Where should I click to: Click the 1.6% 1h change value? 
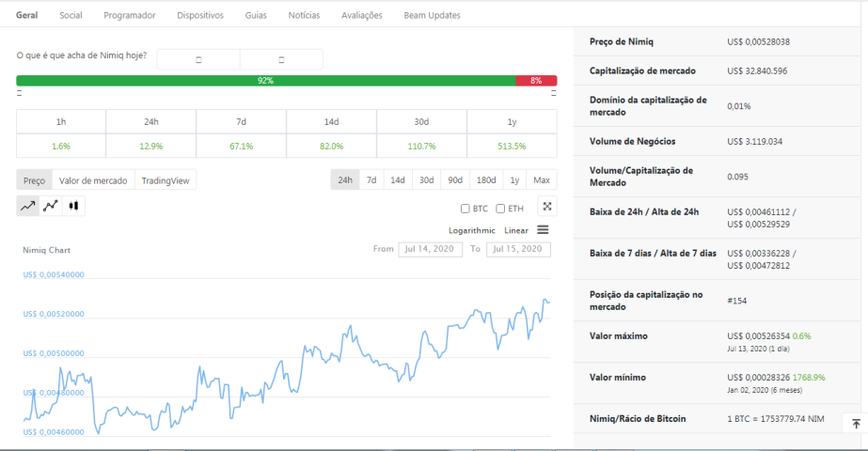click(x=61, y=146)
